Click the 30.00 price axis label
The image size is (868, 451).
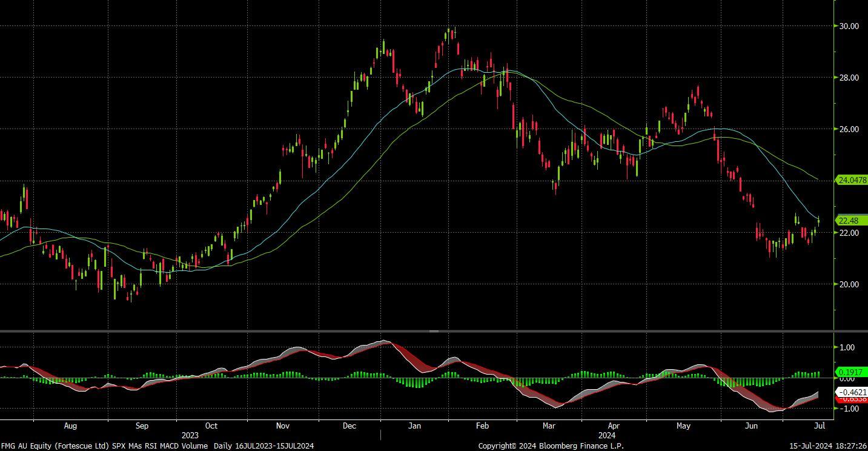click(849, 26)
